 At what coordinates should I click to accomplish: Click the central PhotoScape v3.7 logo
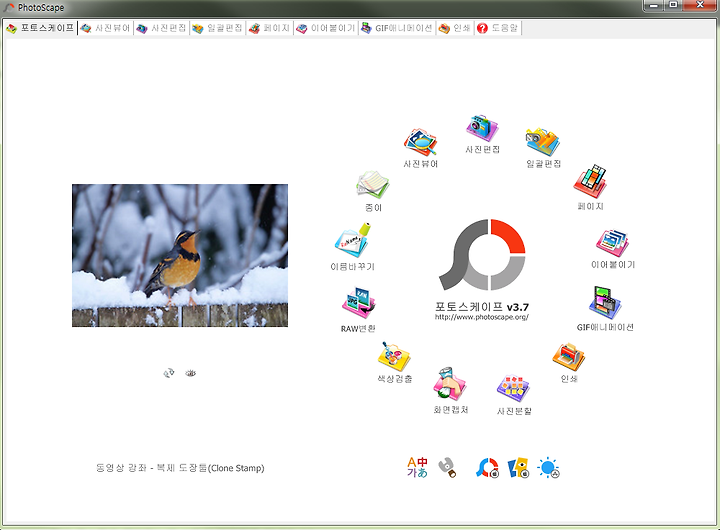(482, 255)
